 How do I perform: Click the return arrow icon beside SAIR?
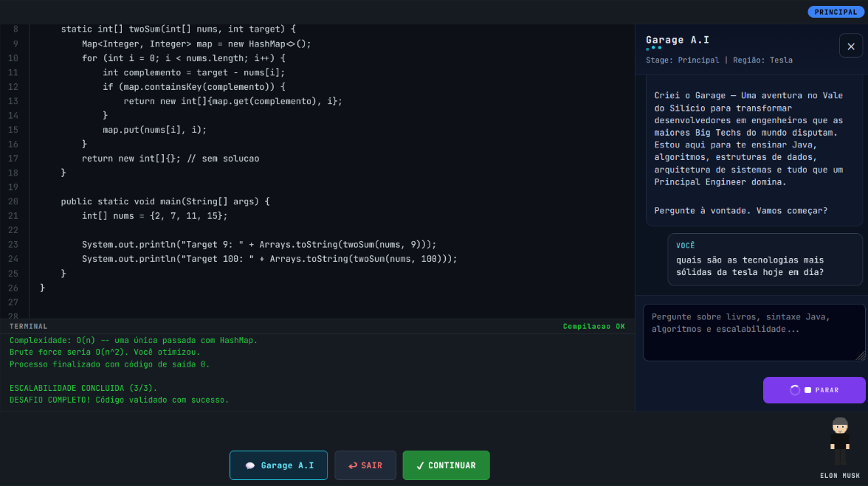353,466
